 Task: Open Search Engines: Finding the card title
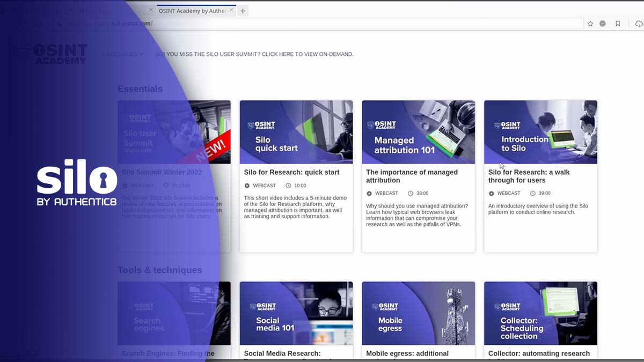coord(168,353)
